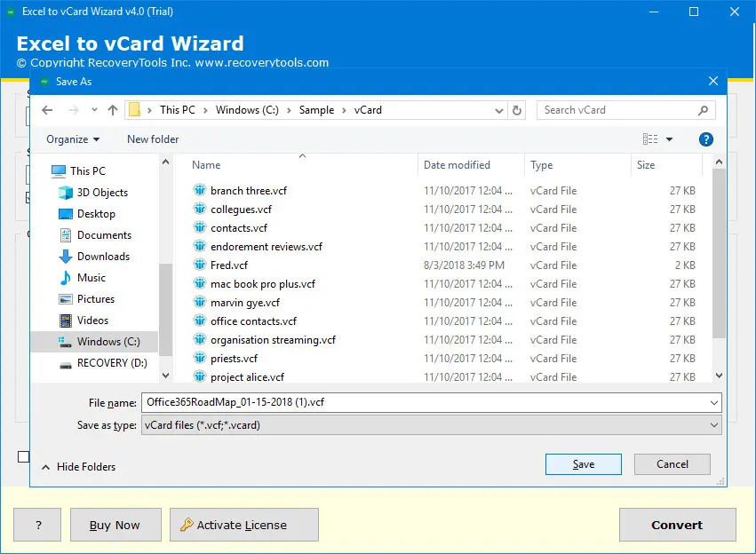This screenshot has height=554, width=756.
Task: Open the 3D Objects folder
Action: (x=102, y=193)
